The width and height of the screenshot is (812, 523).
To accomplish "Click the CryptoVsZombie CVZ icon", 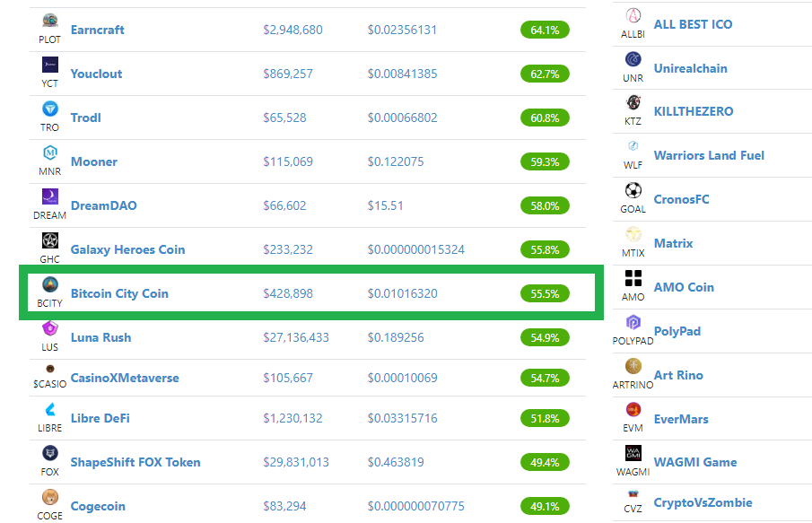I will (633, 494).
